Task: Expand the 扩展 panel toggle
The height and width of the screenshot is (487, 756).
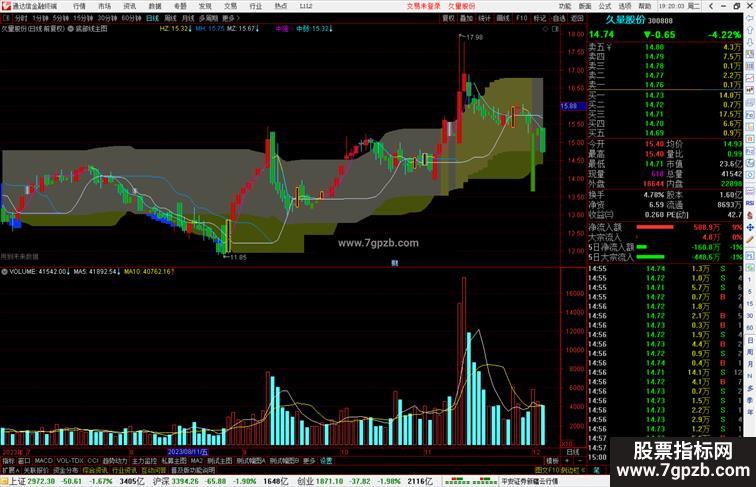Action: coord(10,470)
